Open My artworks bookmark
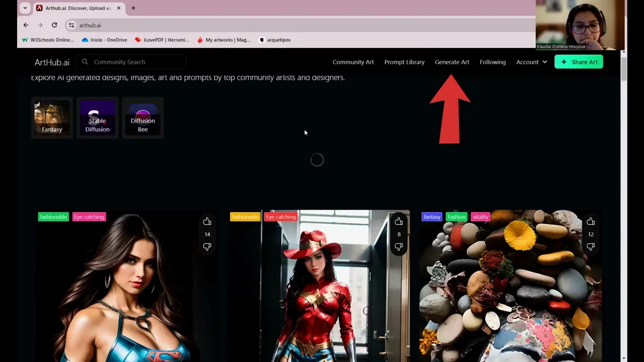The image size is (644, 362). point(224,40)
